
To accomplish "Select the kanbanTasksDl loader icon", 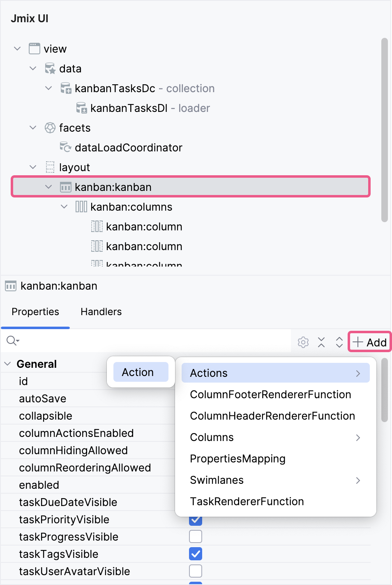I will click(81, 108).
